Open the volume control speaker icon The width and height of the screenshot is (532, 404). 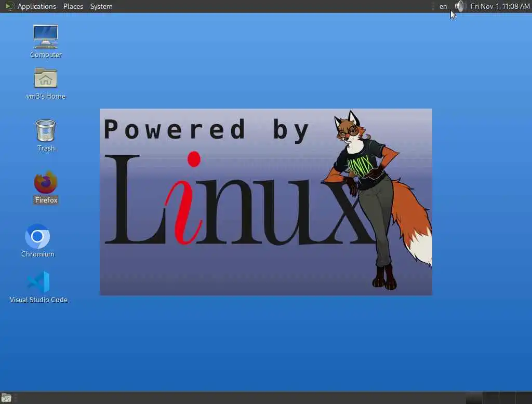pos(460,6)
